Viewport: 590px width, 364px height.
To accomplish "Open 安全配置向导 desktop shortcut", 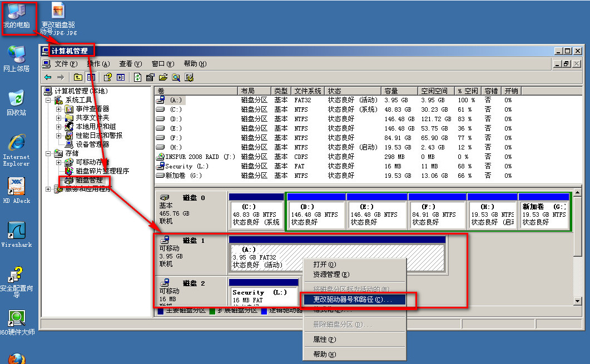I will [16, 282].
